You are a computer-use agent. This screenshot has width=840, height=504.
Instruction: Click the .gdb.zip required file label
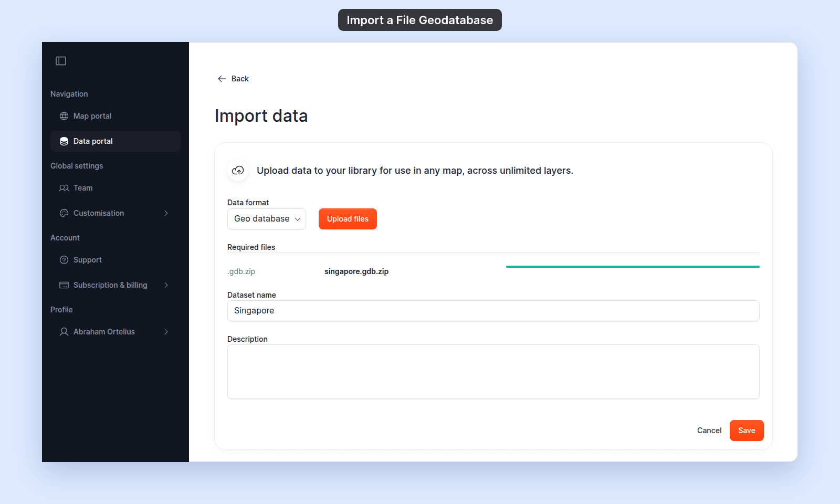point(241,271)
